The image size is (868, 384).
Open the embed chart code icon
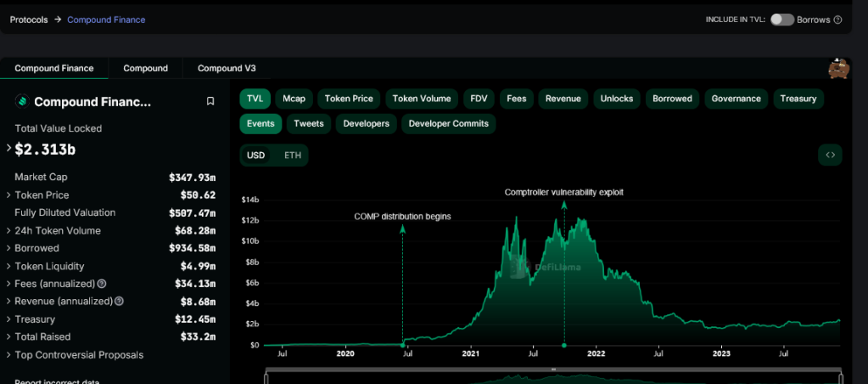tap(830, 155)
